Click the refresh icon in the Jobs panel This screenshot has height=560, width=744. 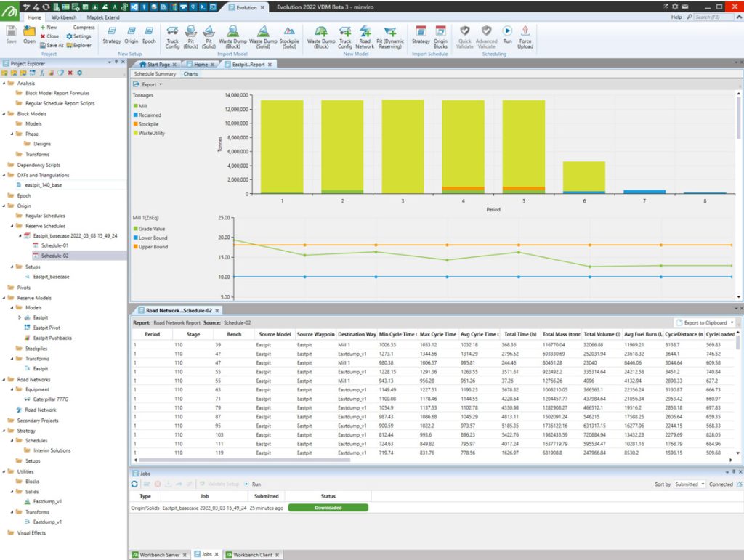[x=134, y=484]
